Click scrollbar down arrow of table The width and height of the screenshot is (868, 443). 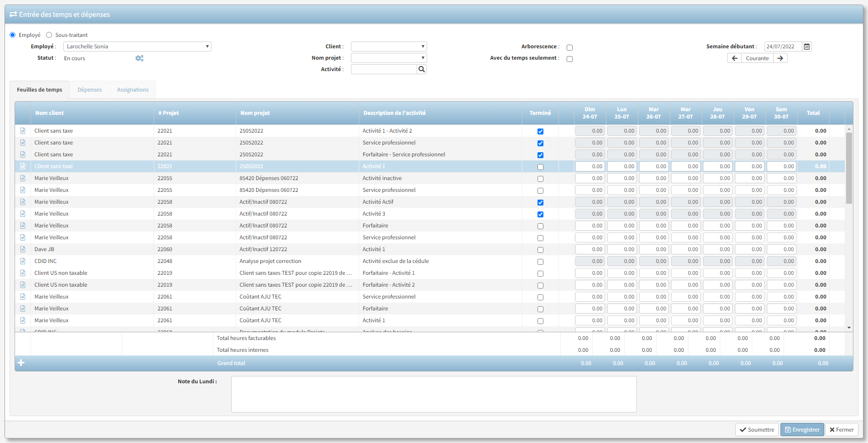click(x=849, y=328)
